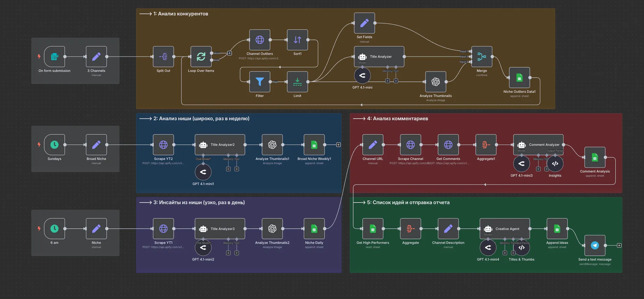Open the Analyze Thumbnails1 OpenAI node

272,145
